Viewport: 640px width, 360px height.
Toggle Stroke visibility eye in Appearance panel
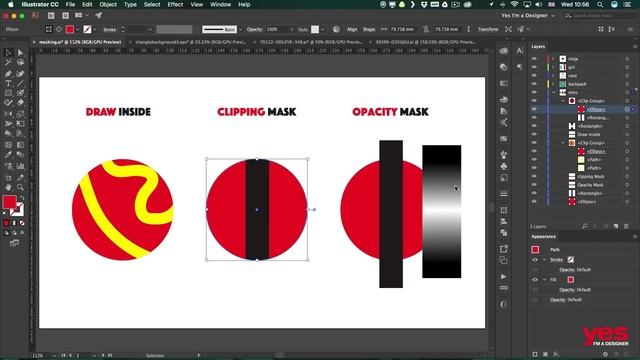pos(535,260)
